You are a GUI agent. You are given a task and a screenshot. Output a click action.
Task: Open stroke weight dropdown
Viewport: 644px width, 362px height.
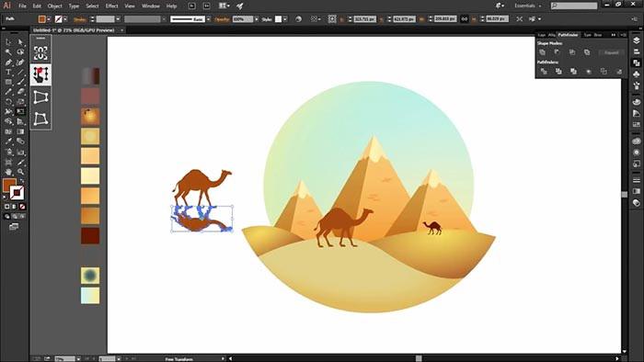(118, 19)
